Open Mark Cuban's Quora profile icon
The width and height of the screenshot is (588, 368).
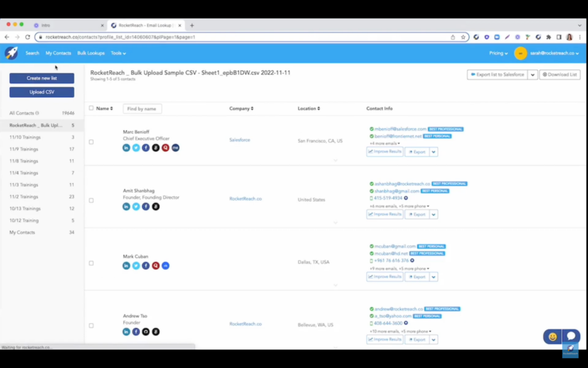[155, 266]
